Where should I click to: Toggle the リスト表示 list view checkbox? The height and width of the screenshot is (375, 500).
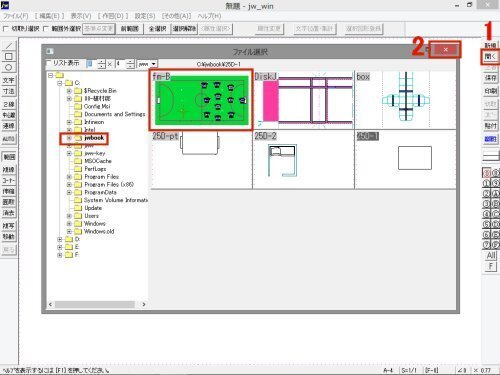coord(49,63)
